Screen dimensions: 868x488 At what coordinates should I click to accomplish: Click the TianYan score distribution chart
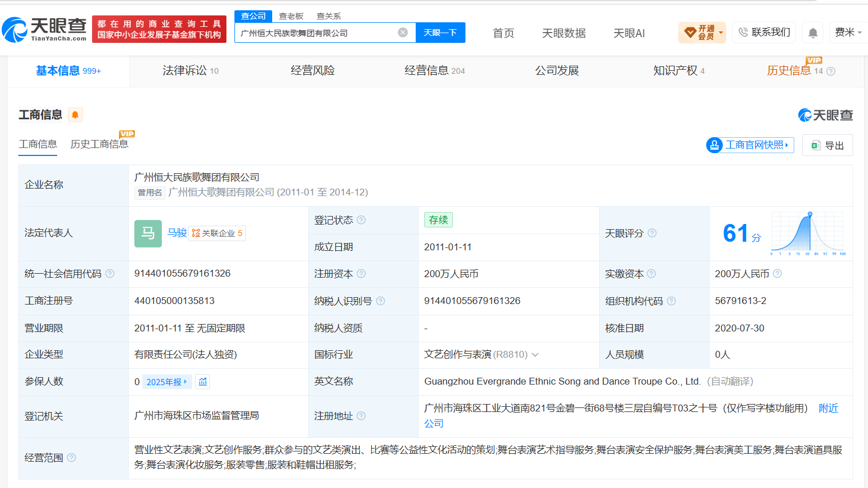click(x=808, y=233)
